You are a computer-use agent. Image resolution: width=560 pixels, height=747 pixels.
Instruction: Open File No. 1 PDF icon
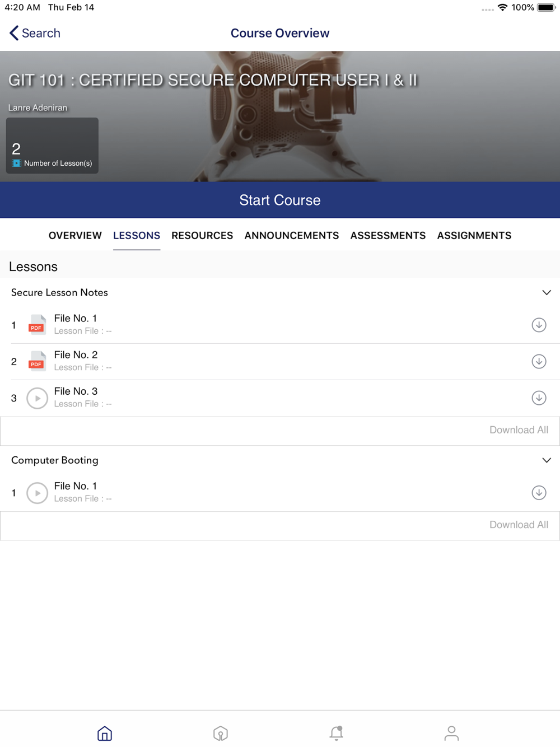click(37, 325)
